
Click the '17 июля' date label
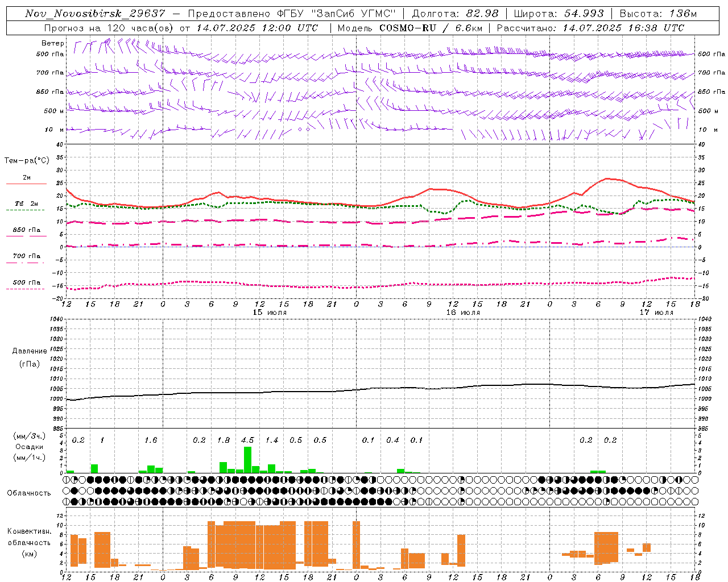coord(656,313)
